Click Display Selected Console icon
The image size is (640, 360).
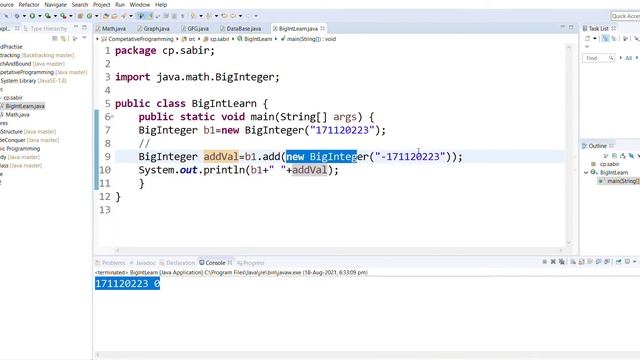[x=627, y=262]
